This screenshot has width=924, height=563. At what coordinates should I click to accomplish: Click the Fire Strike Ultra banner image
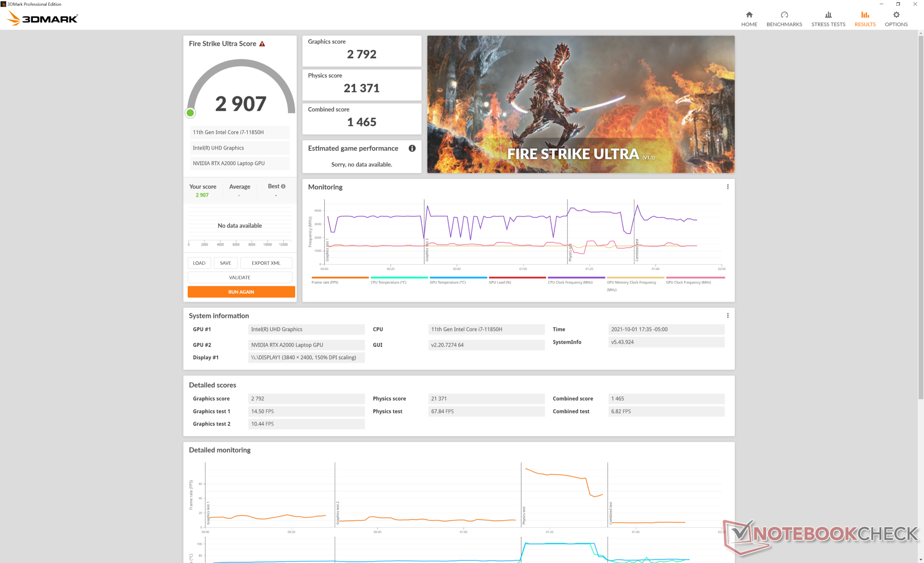tap(581, 104)
